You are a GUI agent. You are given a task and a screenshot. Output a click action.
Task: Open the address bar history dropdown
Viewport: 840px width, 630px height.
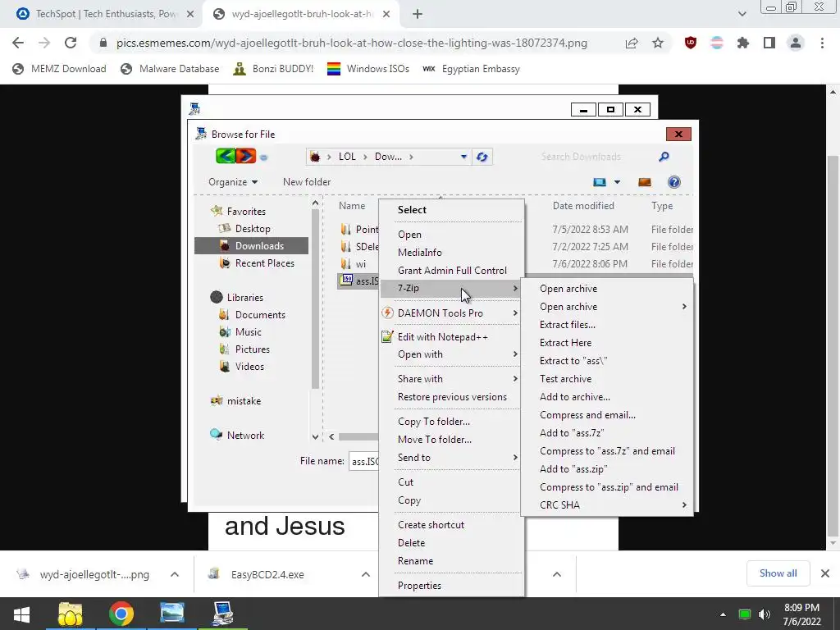click(x=463, y=157)
